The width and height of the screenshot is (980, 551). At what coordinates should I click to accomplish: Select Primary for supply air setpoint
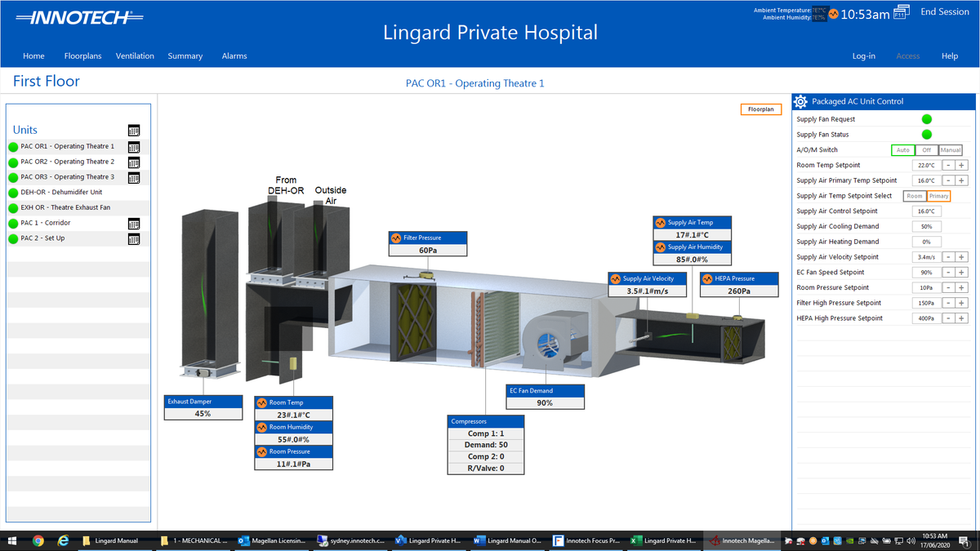point(939,196)
